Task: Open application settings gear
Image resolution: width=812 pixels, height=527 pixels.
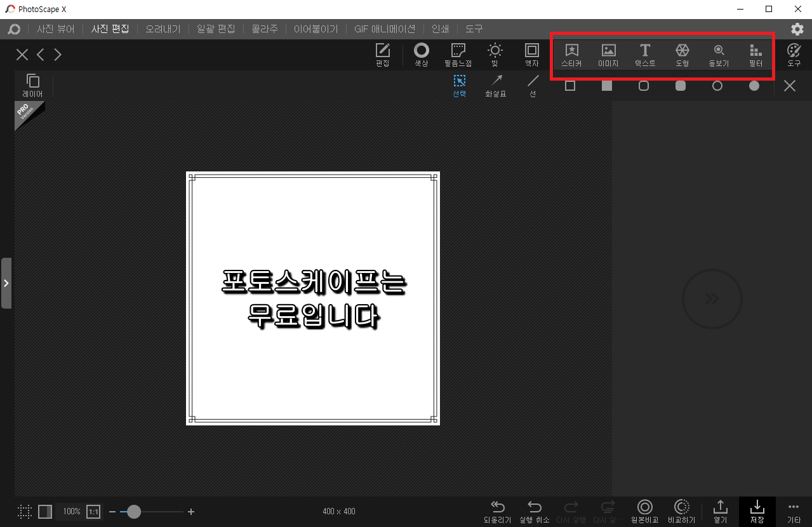Action: point(797,29)
